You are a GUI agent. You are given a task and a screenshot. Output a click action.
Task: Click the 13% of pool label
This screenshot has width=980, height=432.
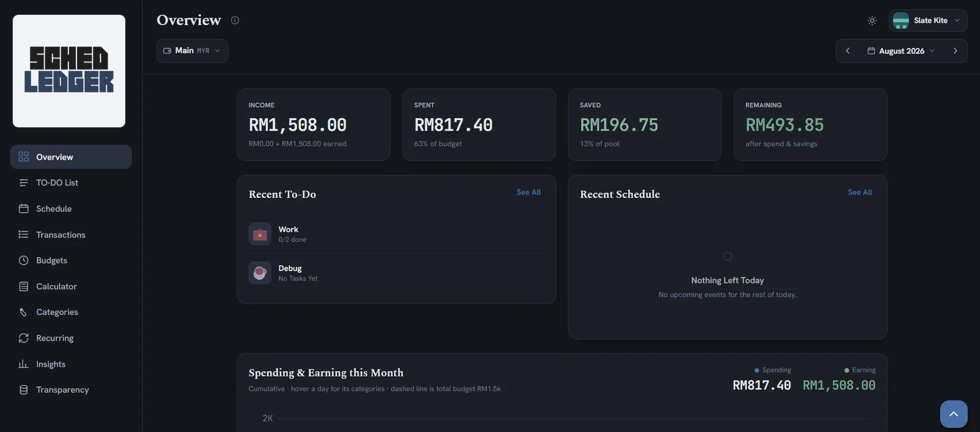pos(600,144)
